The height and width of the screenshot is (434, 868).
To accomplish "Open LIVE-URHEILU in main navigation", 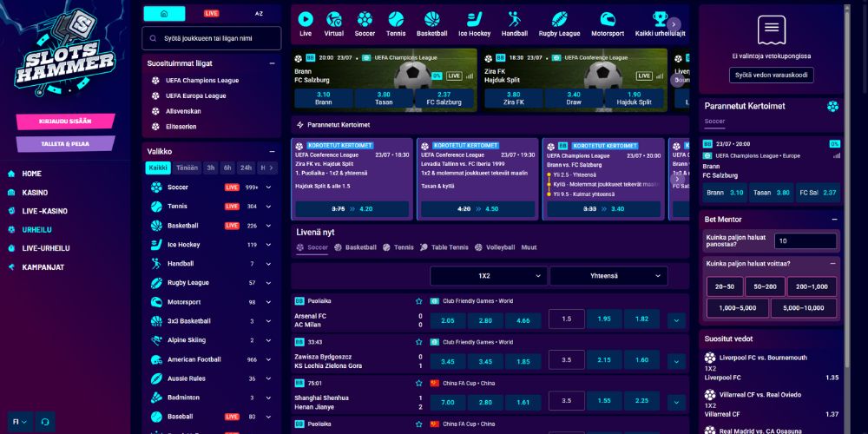I will (45, 248).
